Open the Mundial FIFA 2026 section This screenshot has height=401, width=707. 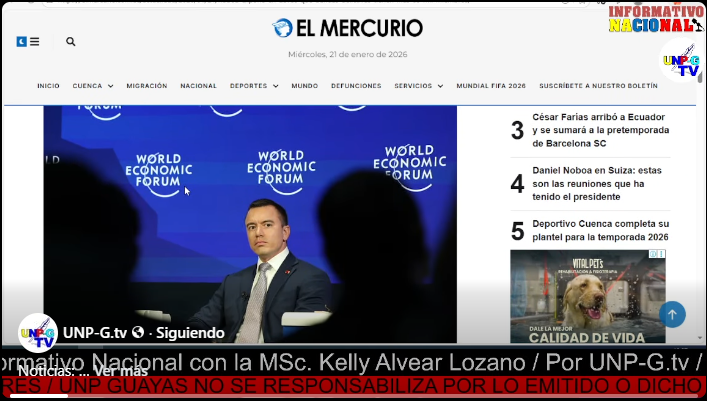click(491, 86)
